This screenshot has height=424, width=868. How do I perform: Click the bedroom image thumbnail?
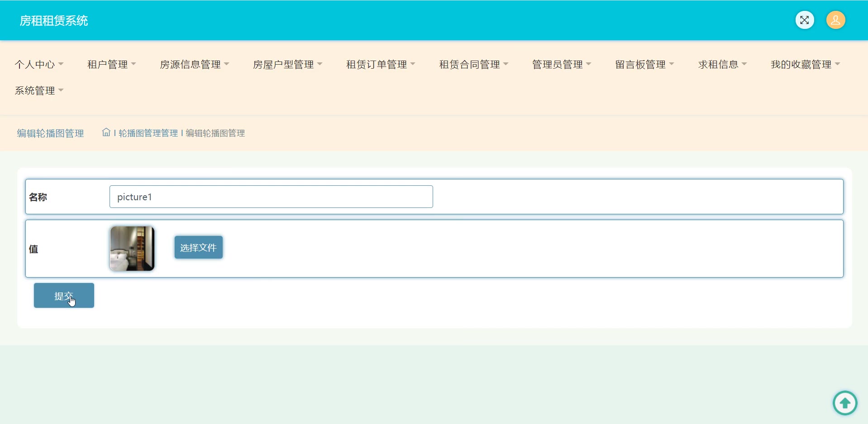pyautogui.click(x=132, y=249)
